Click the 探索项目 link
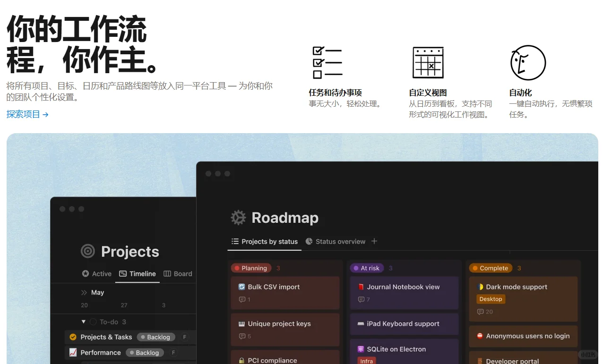Screen dimensions: 603x364 [23, 114]
